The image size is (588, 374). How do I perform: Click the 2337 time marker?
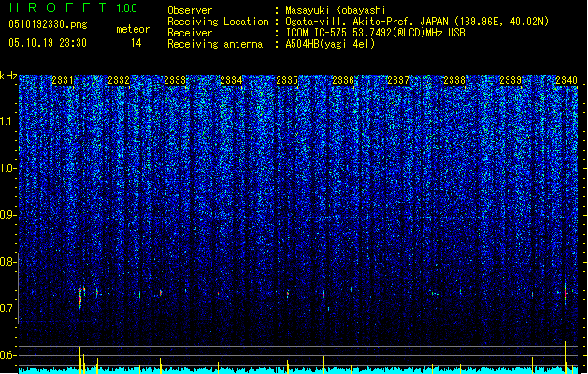click(398, 80)
